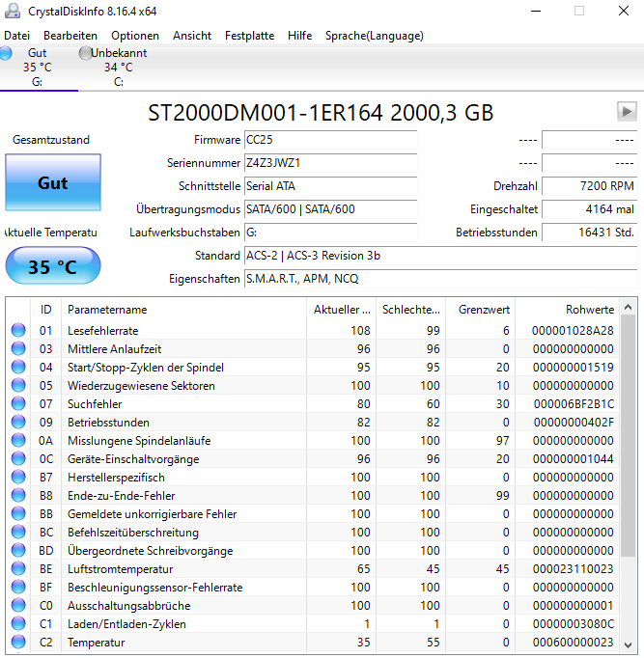Open the Hilfe menu
The height and width of the screenshot is (658, 644).
[x=299, y=36]
